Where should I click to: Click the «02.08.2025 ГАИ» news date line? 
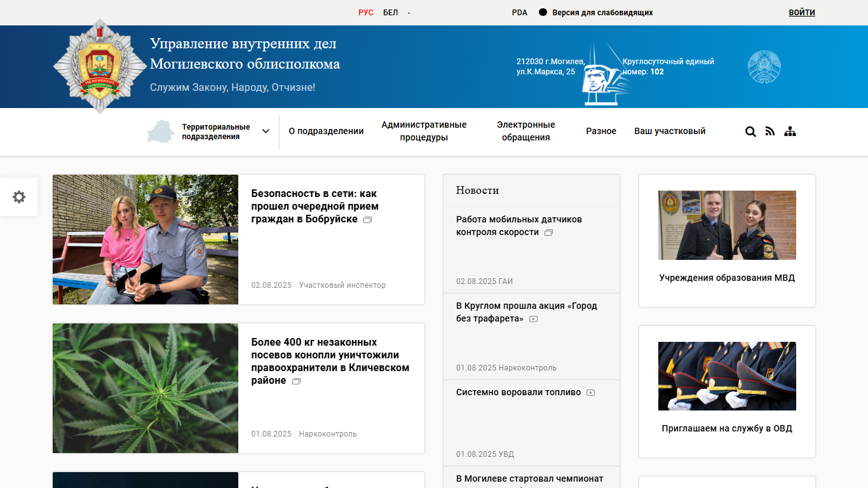(484, 281)
